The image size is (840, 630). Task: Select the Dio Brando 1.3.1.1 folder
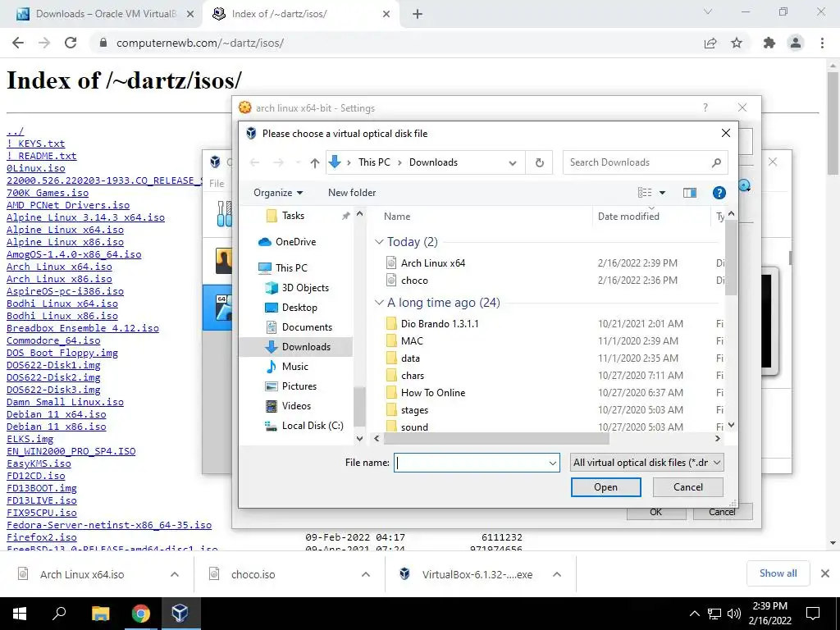pyautogui.click(x=440, y=323)
